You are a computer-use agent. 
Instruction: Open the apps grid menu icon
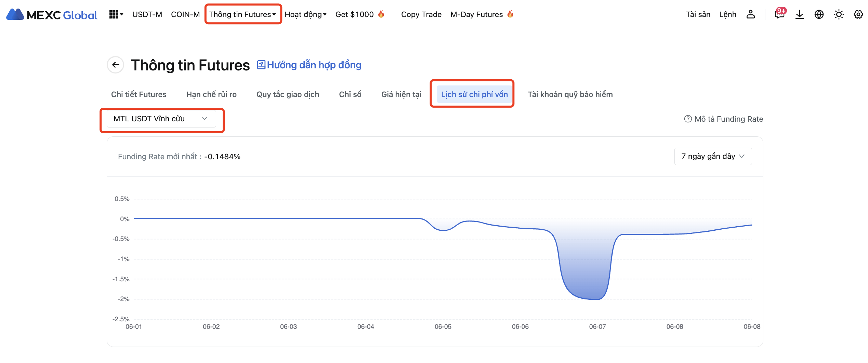(x=115, y=14)
